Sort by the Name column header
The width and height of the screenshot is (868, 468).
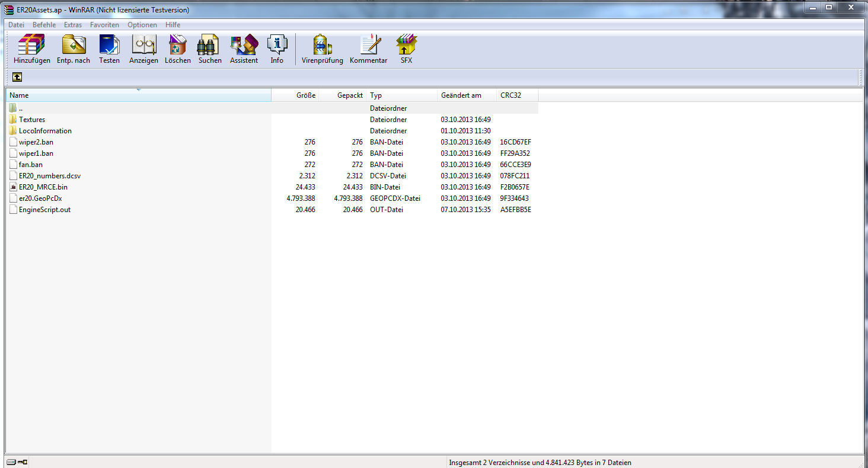139,95
